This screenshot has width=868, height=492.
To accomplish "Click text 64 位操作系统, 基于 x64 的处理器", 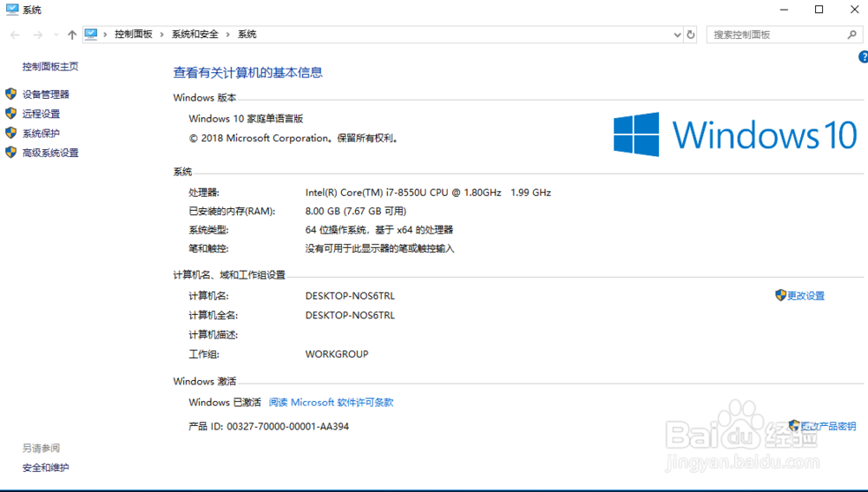I will (379, 230).
